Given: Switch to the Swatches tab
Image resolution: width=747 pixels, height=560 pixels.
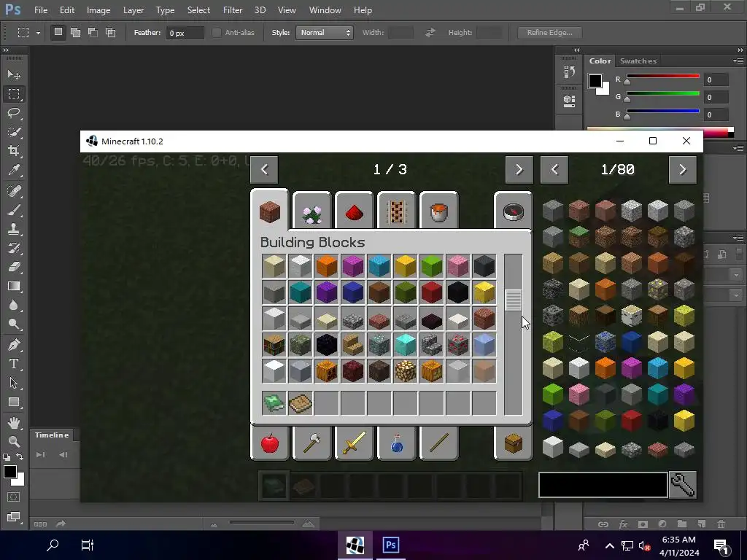Looking at the screenshot, I should coord(638,61).
